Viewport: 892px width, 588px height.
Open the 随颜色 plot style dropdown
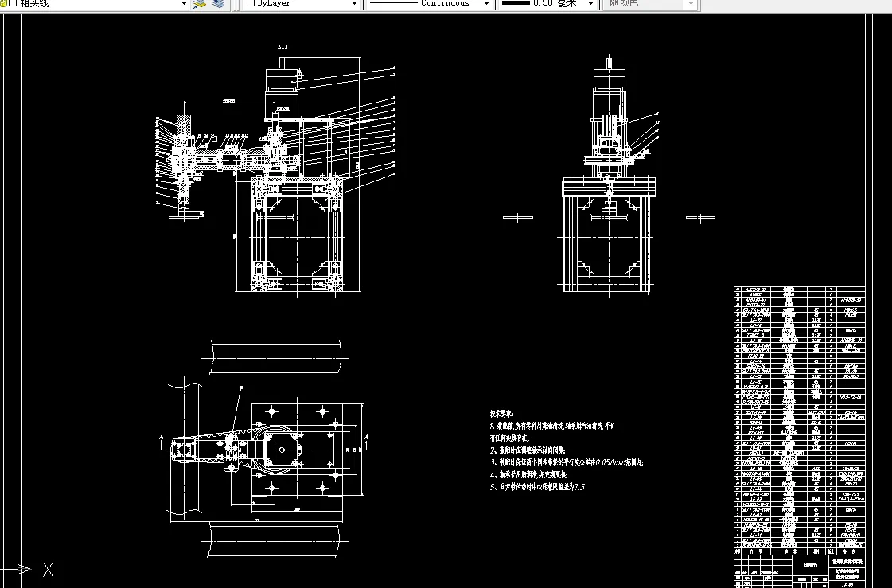pyautogui.click(x=690, y=3)
